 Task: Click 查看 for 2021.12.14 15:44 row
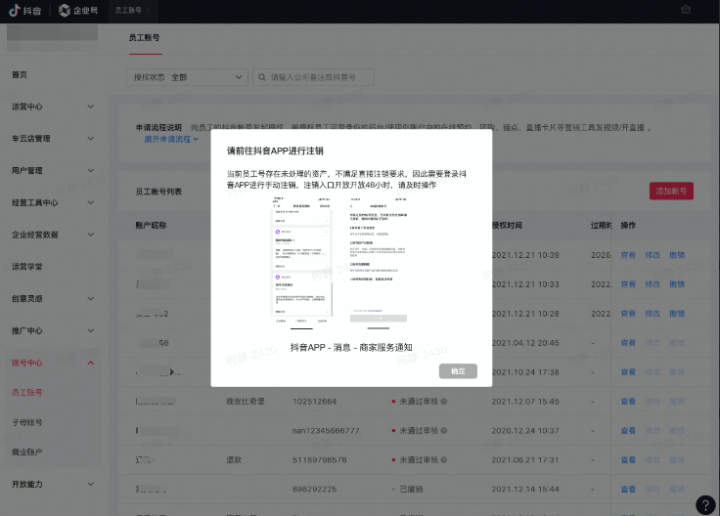click(628, 489)
